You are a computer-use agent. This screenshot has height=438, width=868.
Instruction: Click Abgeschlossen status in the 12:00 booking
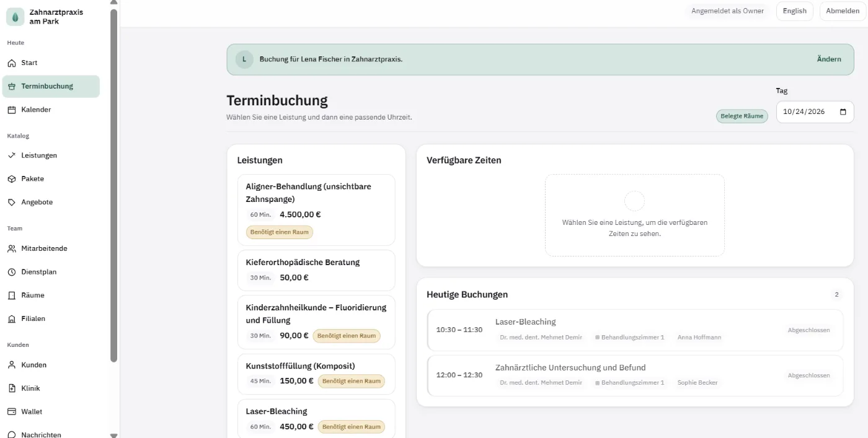tap(808, 375)
